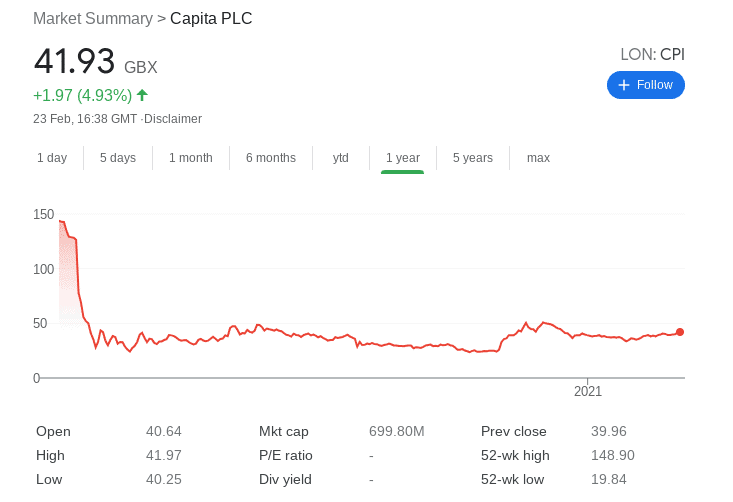Image resolution: width=733 pixels, height=502 pixels.
Task: Click the 2021 axis marker on chart
Action: pos(588,391)
